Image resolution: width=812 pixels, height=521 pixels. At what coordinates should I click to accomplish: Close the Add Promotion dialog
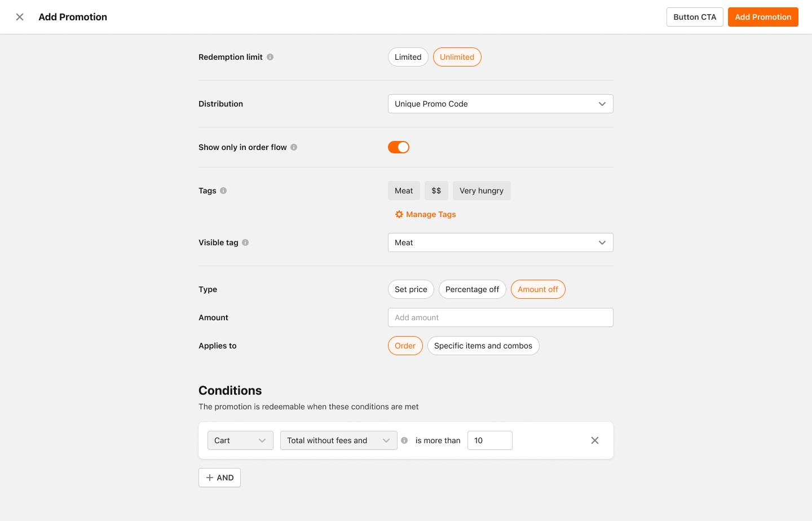(20, 17)
